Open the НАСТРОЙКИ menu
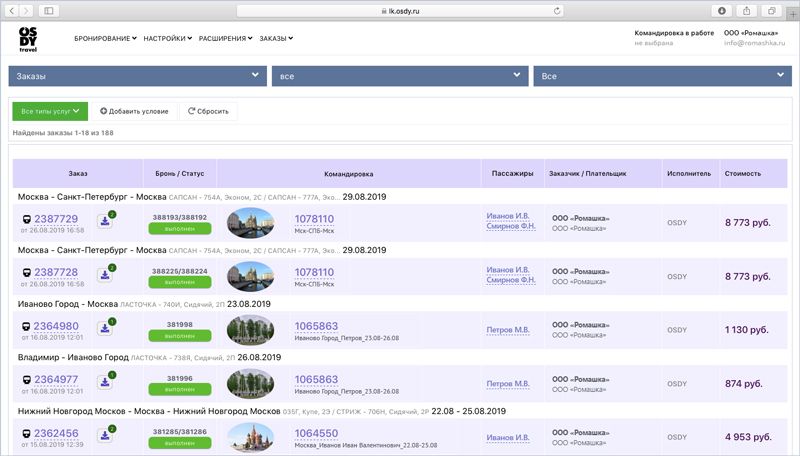 pyautogui.click(x=167, y=38)
